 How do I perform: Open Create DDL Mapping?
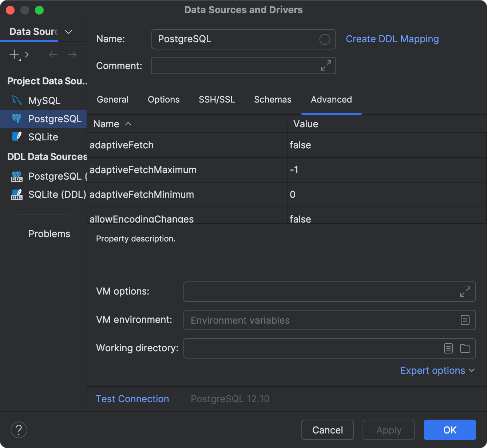392,39
